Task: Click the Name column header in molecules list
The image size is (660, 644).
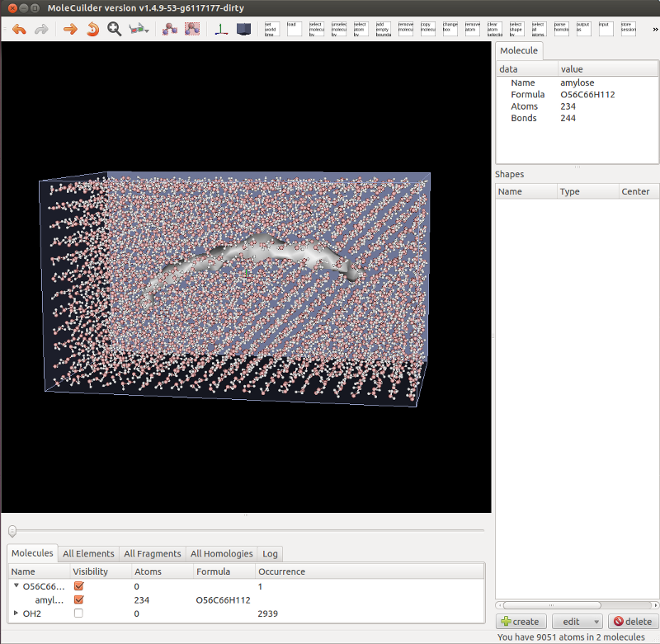Action: (x=39, y=571)
